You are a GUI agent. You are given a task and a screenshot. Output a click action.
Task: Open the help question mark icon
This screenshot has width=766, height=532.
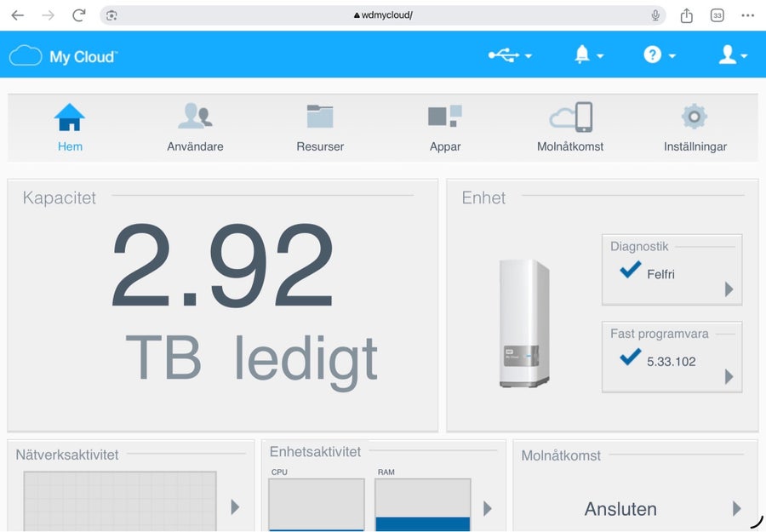point(652,54)
